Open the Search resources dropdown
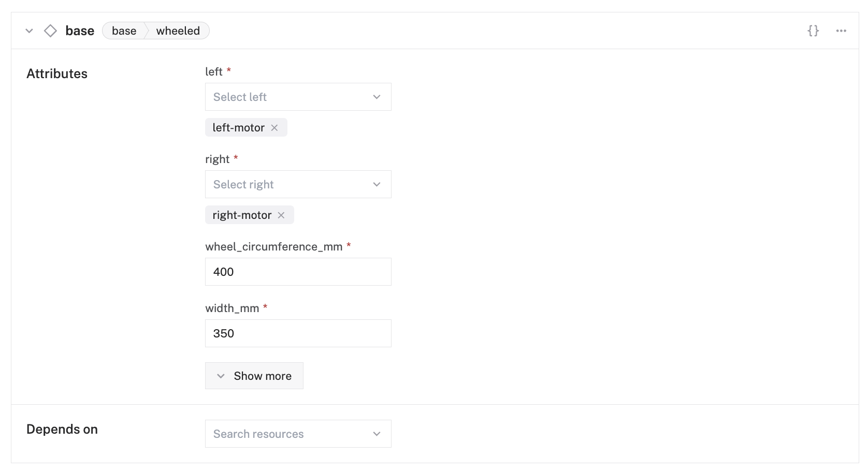Screen dimensions: 868x472 point(290,434)
